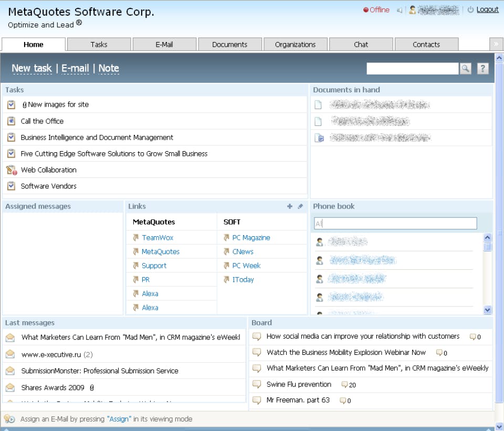Open the MetaQuotes link in Links list
Image resolution: width=504 pixels, height=431 pixels.
pos(161,251)
